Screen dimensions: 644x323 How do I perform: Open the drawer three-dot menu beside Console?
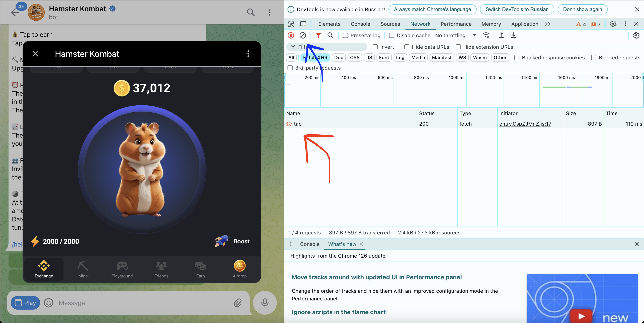[x=291, y=244]
